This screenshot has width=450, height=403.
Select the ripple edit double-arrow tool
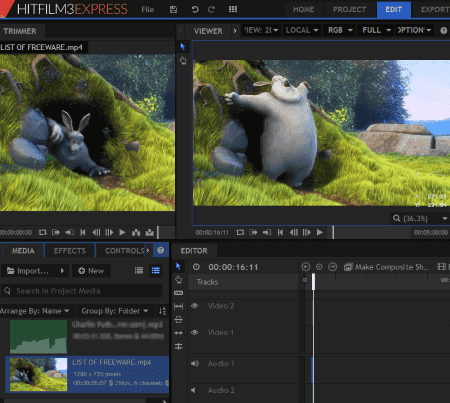178,333
